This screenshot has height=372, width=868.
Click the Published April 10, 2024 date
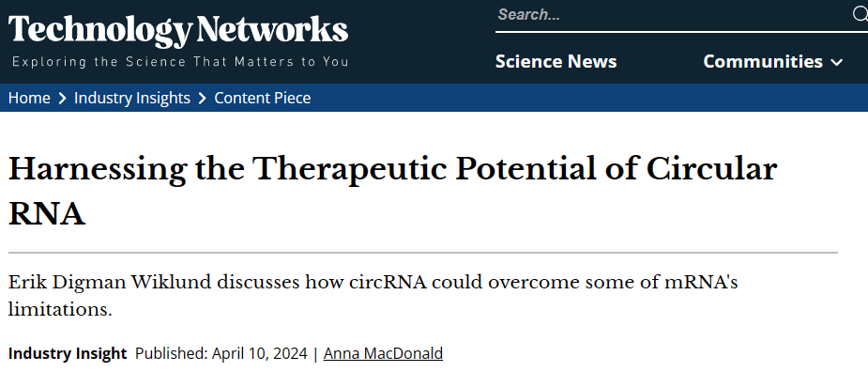[221, 354]
